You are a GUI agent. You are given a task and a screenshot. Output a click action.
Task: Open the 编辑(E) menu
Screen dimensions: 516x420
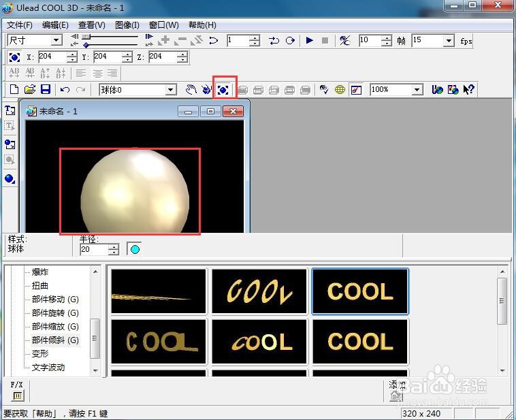tap(55, 25)
